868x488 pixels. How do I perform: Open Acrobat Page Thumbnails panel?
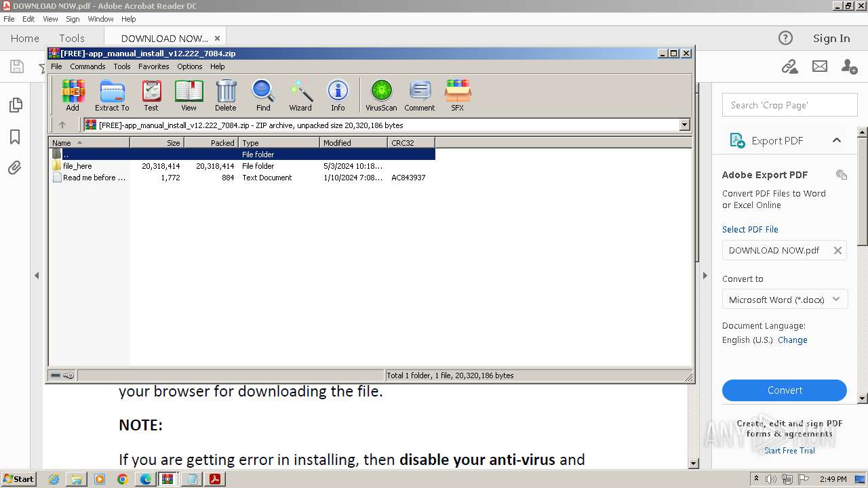coord(15,105)
